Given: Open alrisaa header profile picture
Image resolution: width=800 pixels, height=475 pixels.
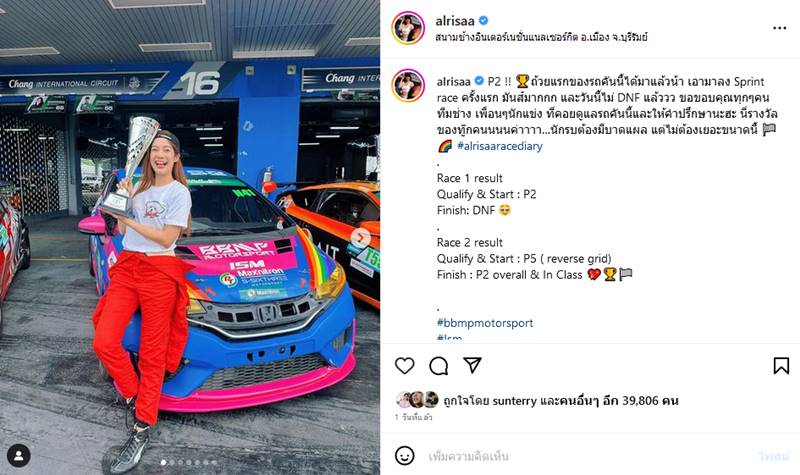Looking at the screenshot, I should coord(408,28).
